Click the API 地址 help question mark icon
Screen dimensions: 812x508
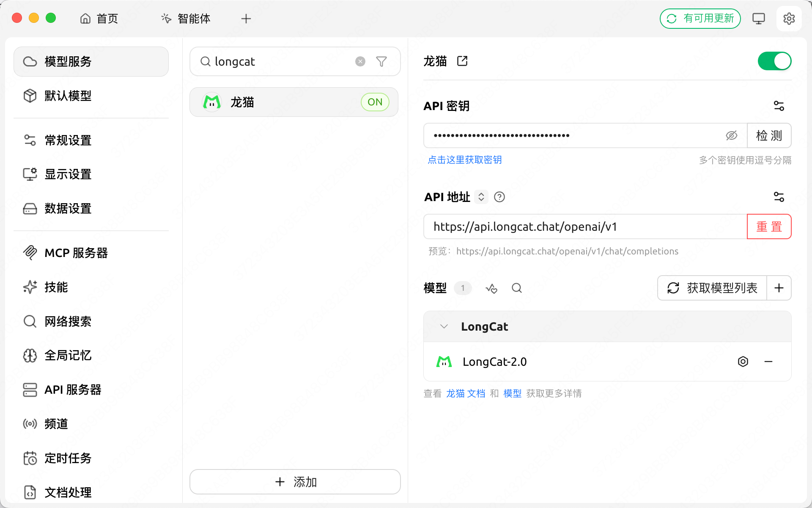[499, 197]
